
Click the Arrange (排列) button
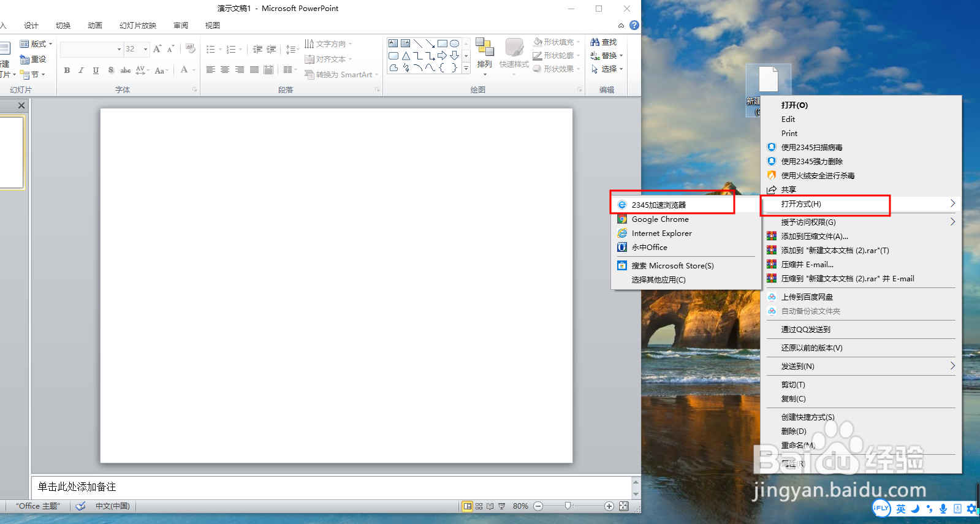tap(484, 56)
